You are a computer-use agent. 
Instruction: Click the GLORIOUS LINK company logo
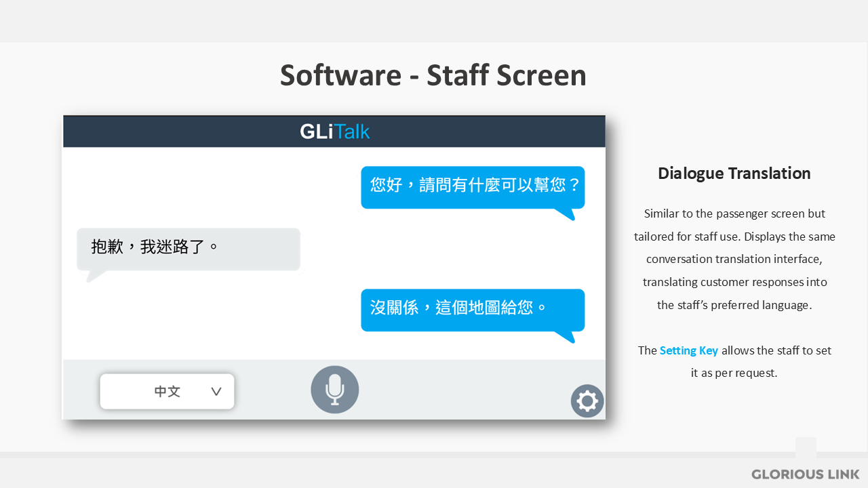(x=805, y=474)
